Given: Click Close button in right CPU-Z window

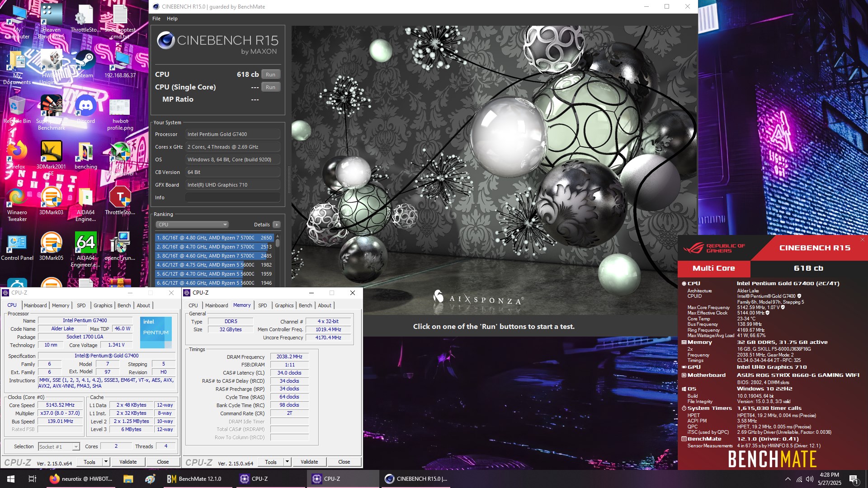Looking at the screenshot, I should tap(344, 462).
